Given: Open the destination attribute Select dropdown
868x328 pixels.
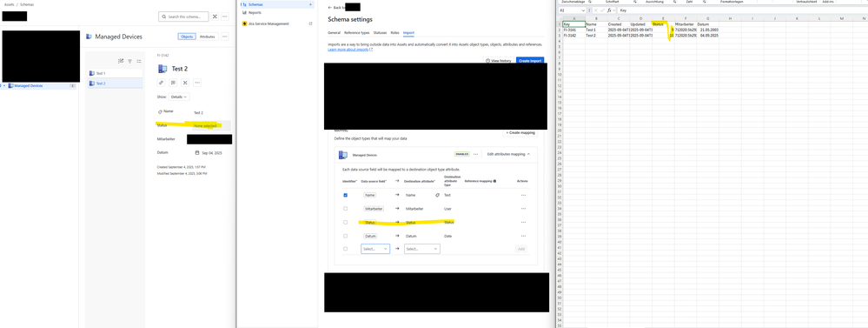Looking at the screenshot, I should click(x=422, y=249).
